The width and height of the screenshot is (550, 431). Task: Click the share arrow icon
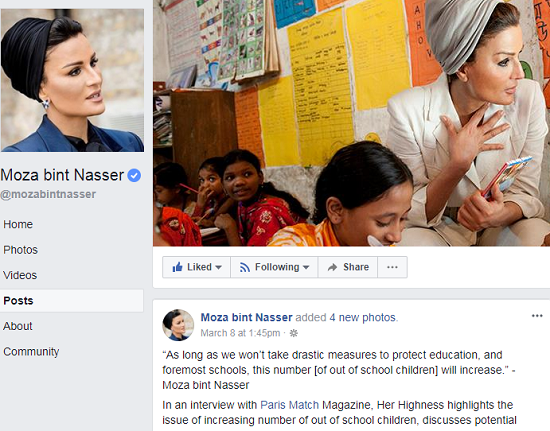click(x=332, y=267)
